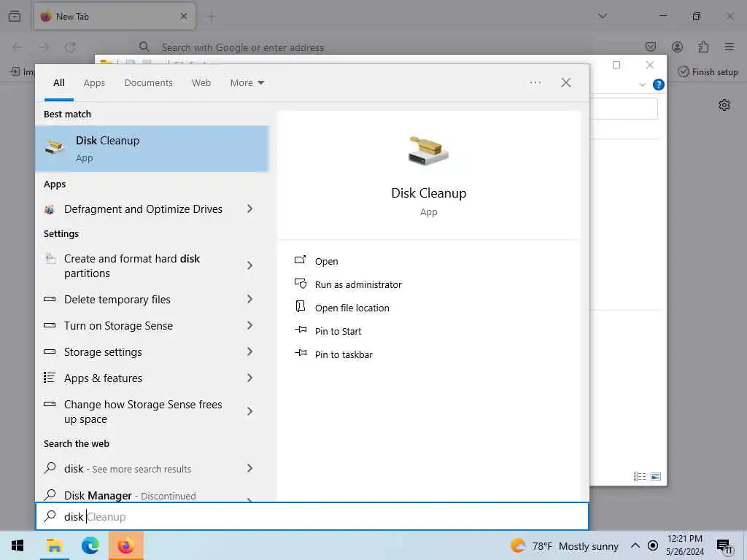The width and height of the screenshot is (747, 560).
Task: Open the search panel options ellipsis
Action: tap(535, 83)
